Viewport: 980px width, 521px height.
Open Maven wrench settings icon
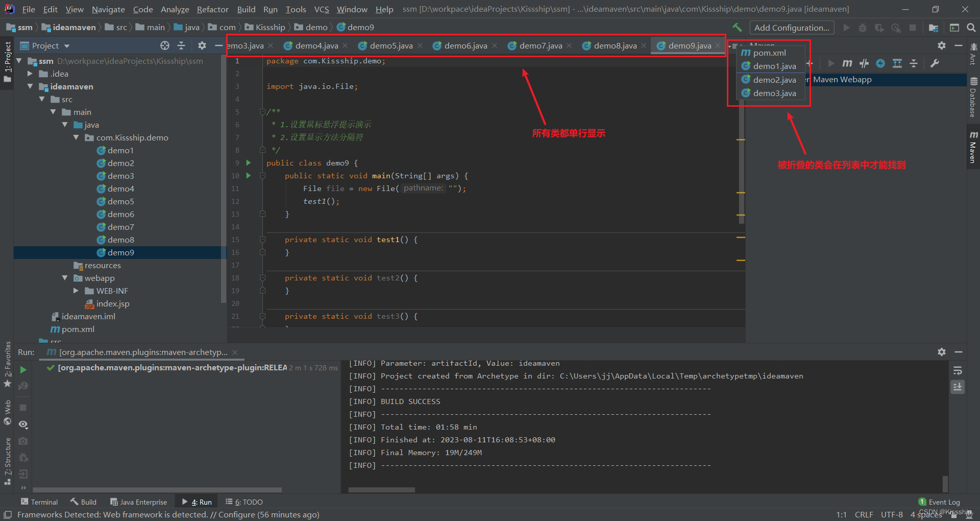[935, 63]
